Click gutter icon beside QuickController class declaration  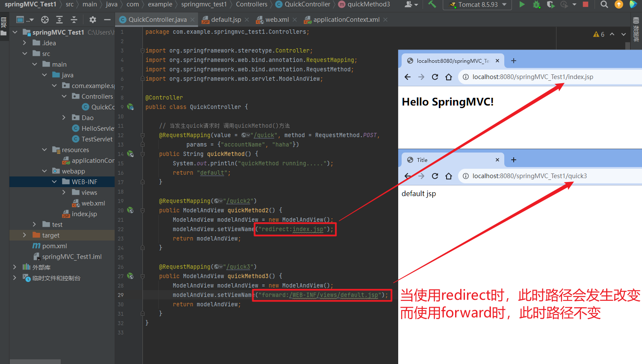(130, 107)
